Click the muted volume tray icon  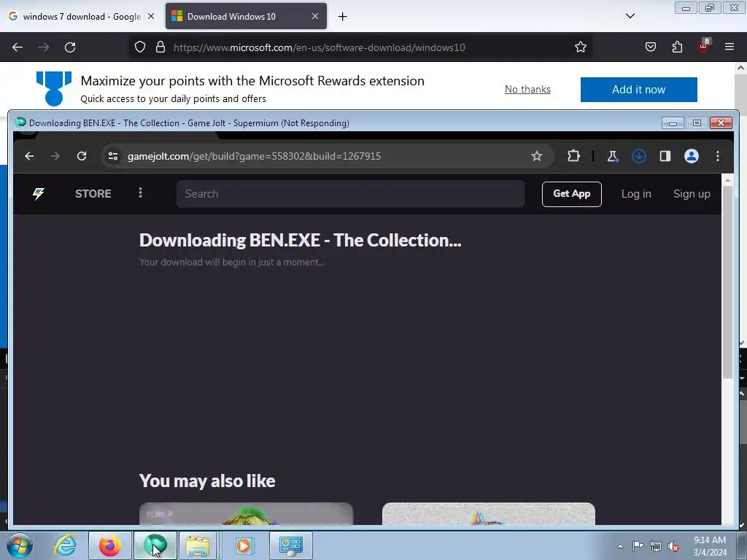673,546
